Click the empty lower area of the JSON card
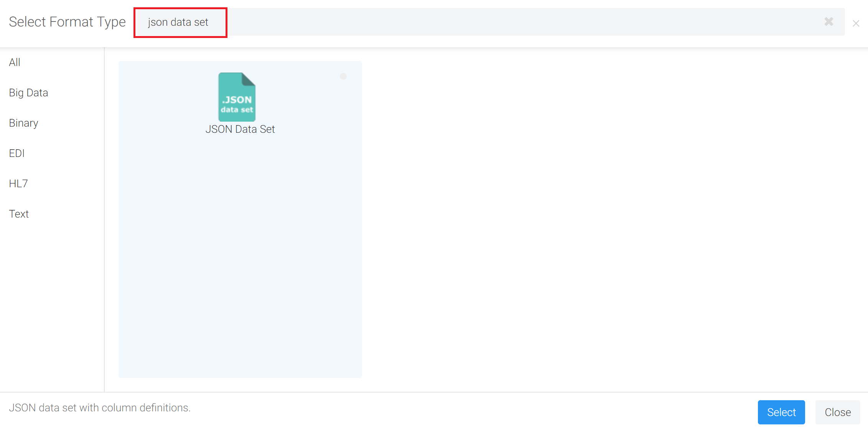The width and height of the screenshot is (868, 429). pos(240,269)
